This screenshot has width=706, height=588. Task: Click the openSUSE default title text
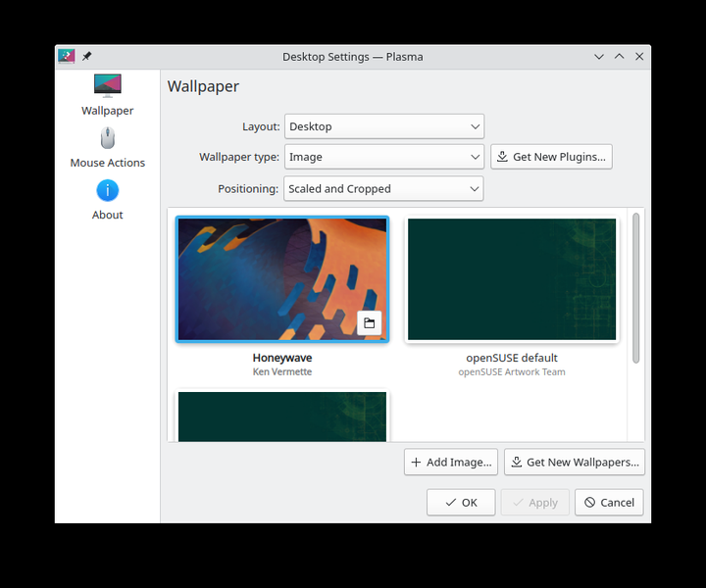coord(512,358)
